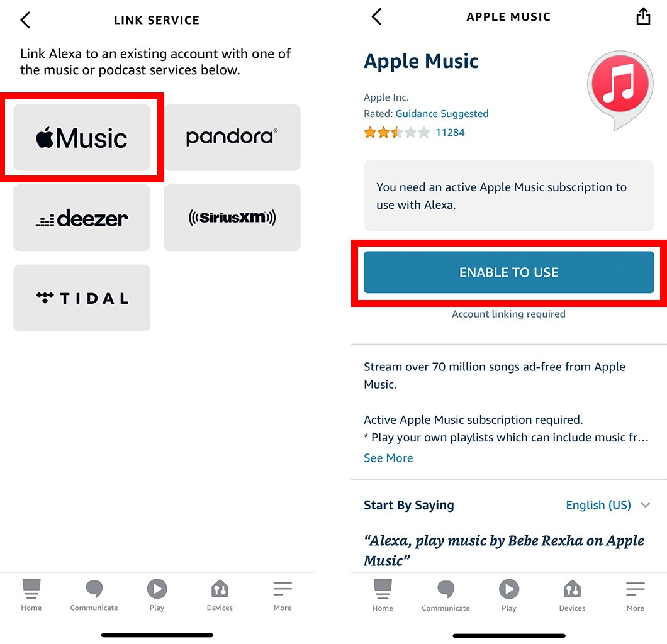Pick the SiriusXM service tile

pos(232,218)
